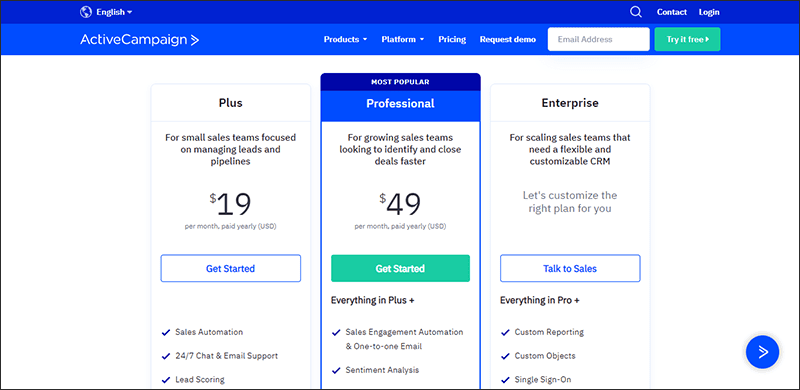Click Let's customize the right plan text
Viewport: 800px width, 390px height.
click(570, 202)
